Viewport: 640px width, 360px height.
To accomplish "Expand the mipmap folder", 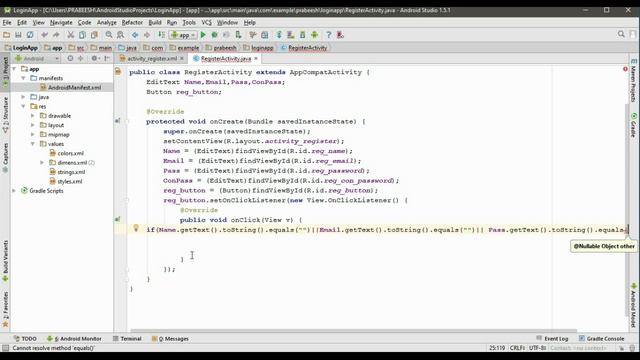I will click(33, 134).
